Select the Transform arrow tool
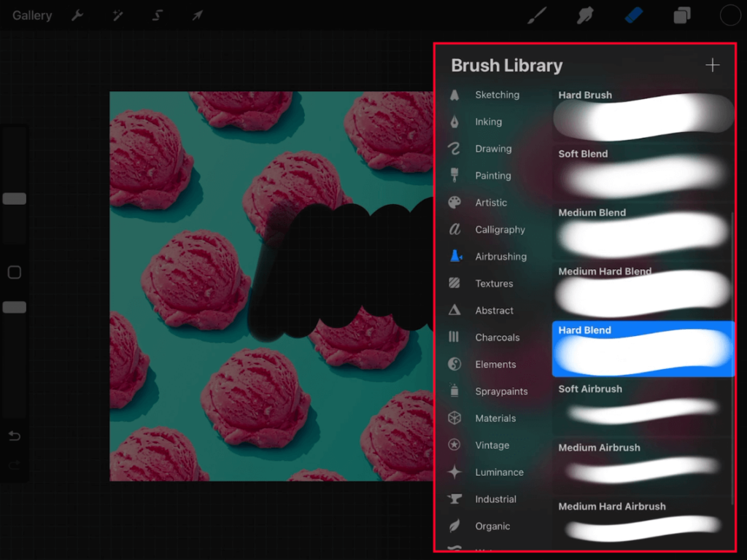Image resolution: width=747 pixels, height=560 pixels. pyautogui.click(x=197, y=15)
